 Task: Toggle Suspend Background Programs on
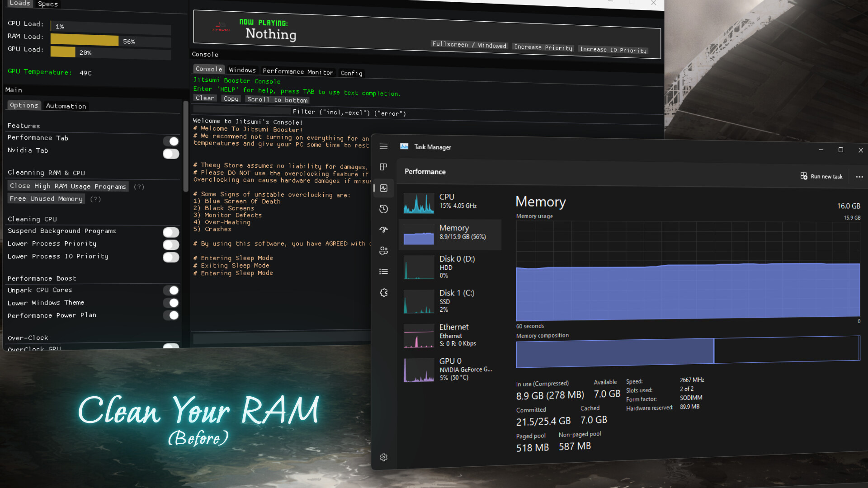click(x=171, y=232)
